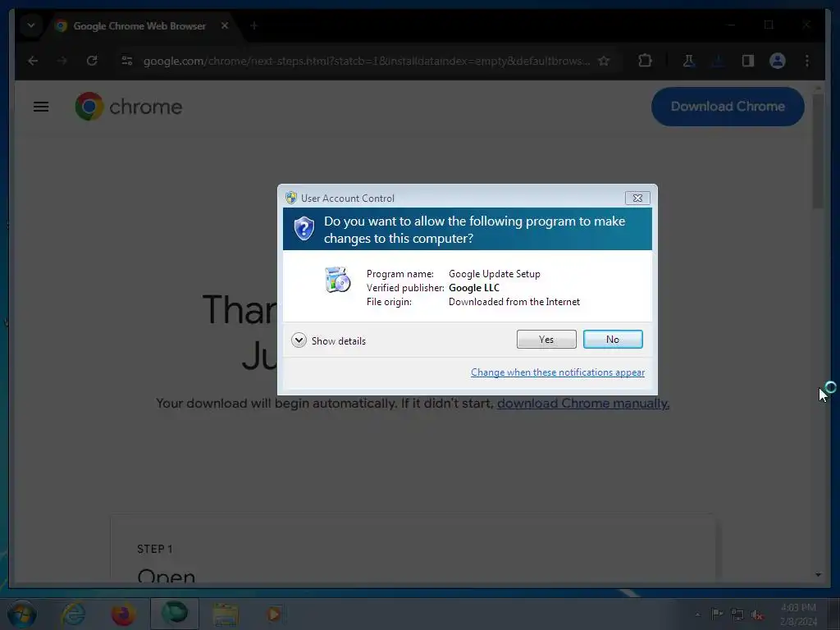Open the Windows Start button
This screenshot has width=840, height=630.
coord(22,614)
